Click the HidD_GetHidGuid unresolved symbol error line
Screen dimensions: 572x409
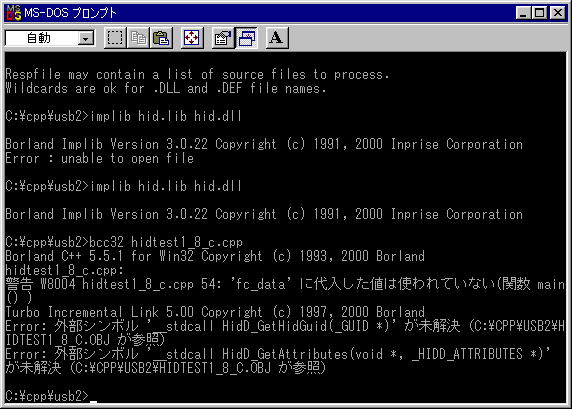click(x=285, y=333)
